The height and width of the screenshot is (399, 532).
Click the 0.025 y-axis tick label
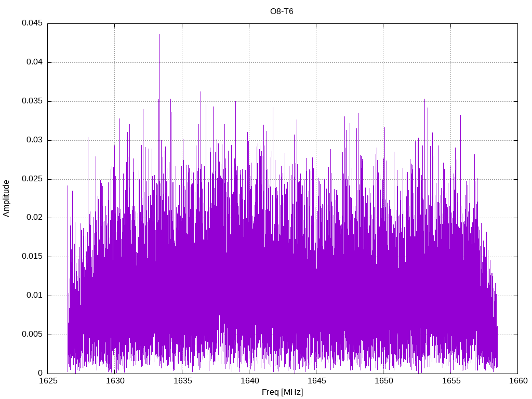click(32, 179)
